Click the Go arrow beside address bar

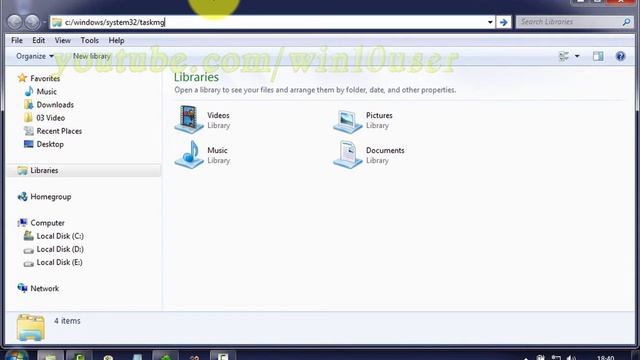click(x=504, y=22)
